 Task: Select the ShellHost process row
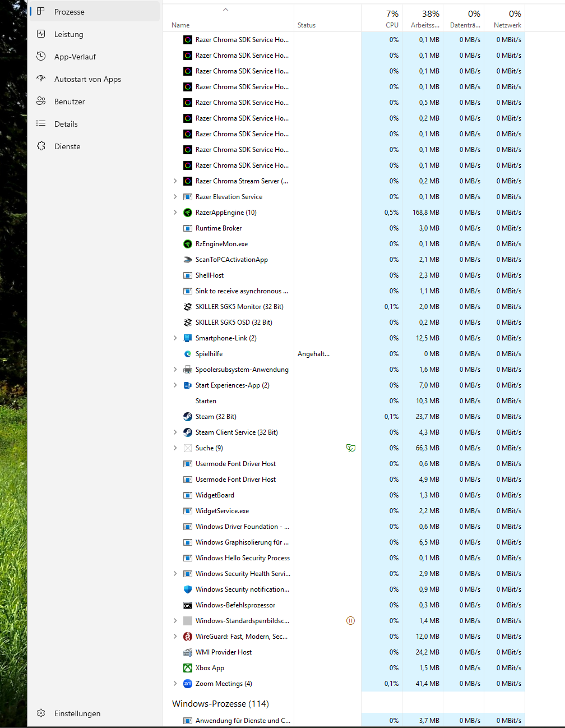[344, 275]
